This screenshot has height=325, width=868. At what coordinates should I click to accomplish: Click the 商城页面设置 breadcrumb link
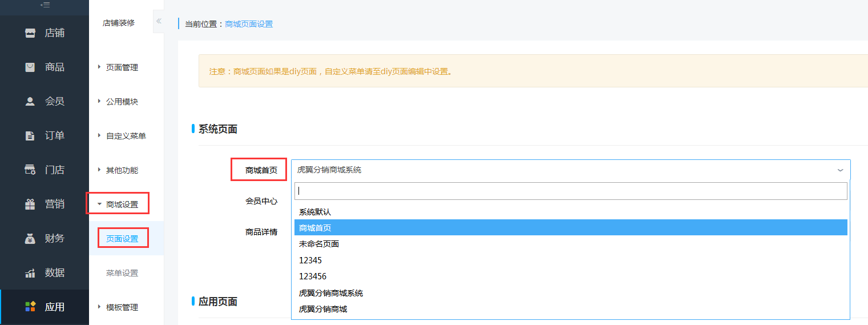(249, 24)
